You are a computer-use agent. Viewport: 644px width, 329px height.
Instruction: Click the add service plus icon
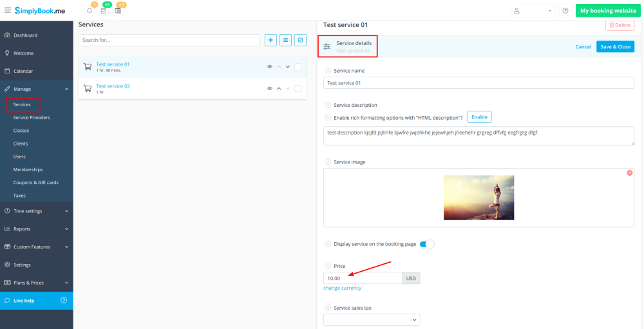coord(270,40)
